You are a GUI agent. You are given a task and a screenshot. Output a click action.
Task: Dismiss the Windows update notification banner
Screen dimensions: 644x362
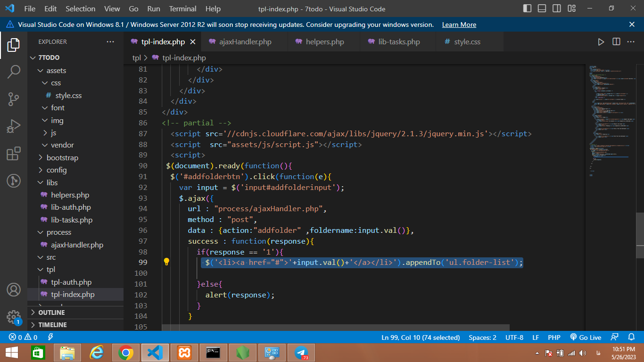tap(632, 25)
